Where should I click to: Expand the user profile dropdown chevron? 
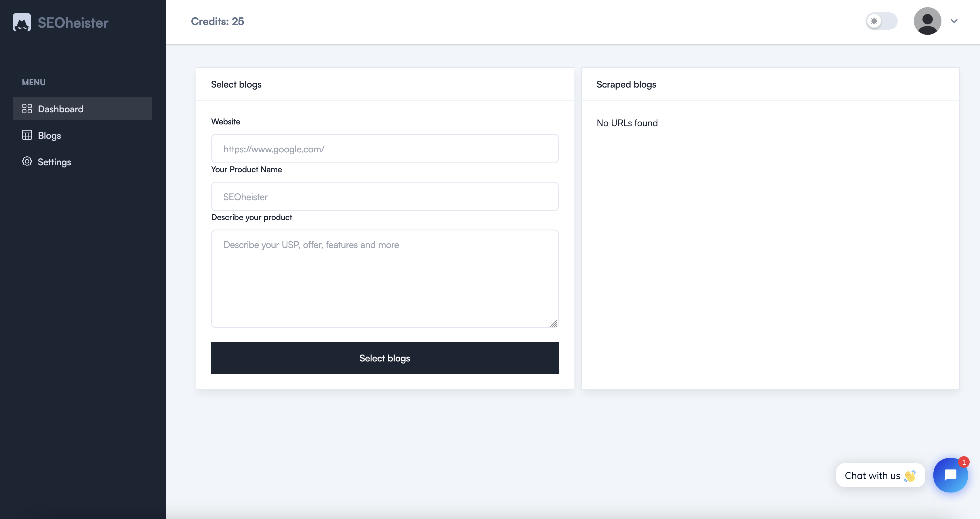point(954,21)
